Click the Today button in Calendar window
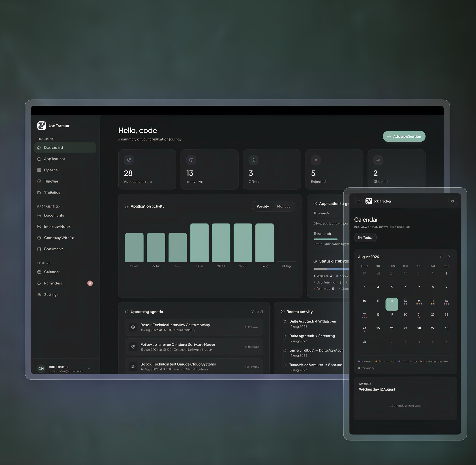Image resolution: width=476 pixels, height=465 pixels. point(365,238)
